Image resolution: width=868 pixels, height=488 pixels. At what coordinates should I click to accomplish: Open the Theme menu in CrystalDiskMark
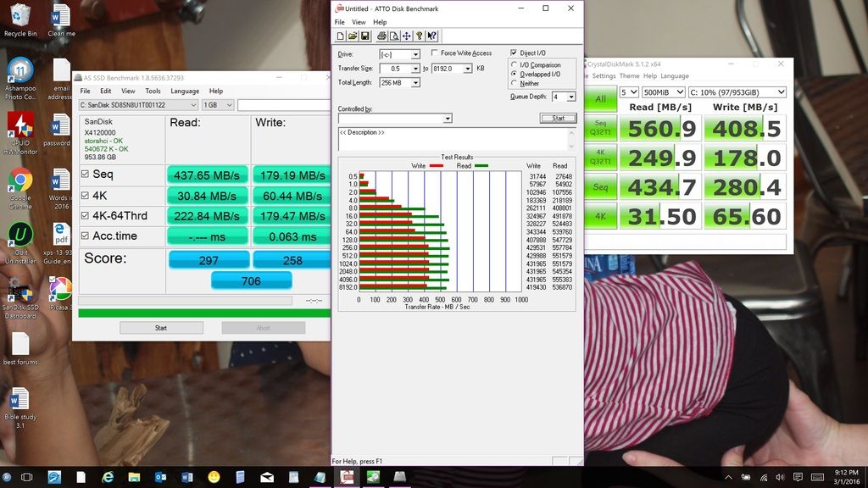click(630, 75)
